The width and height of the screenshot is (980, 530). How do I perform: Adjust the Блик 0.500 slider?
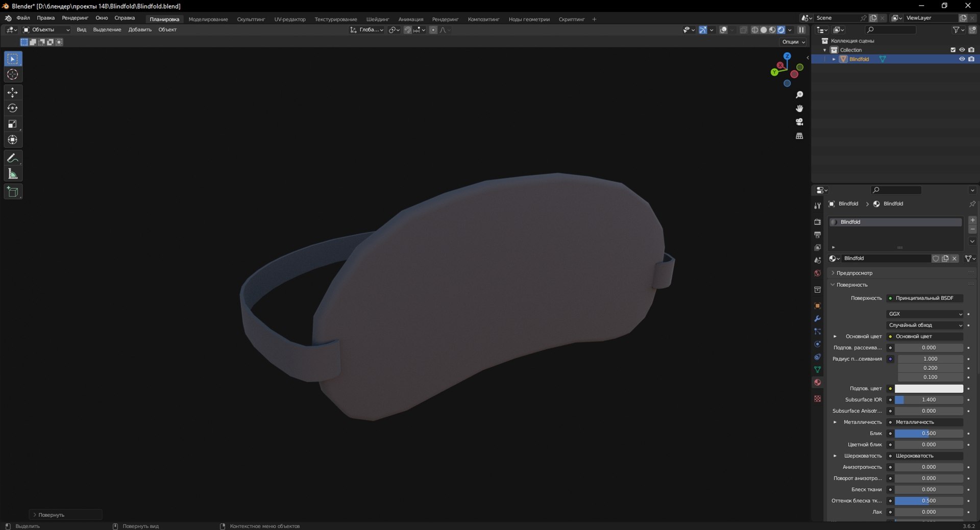point(928,434)
